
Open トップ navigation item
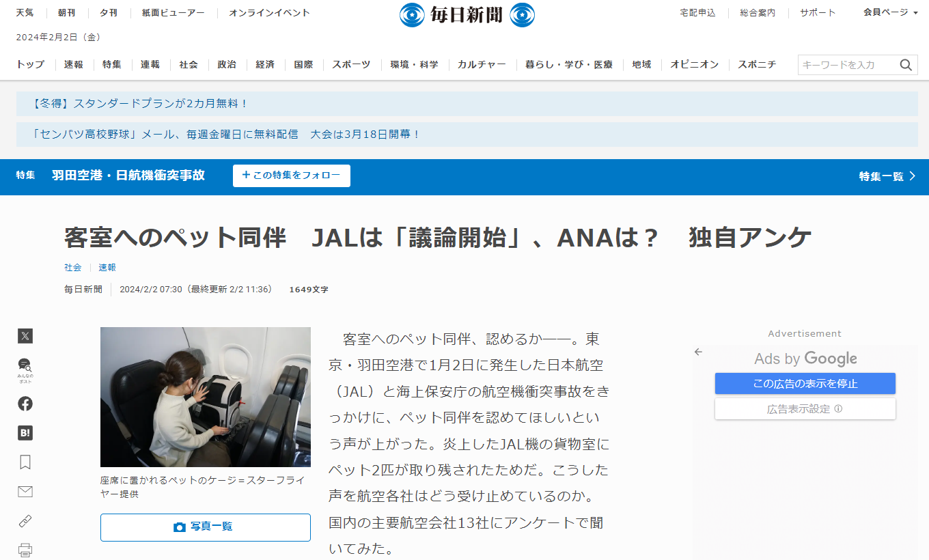[x=31, y=64]
